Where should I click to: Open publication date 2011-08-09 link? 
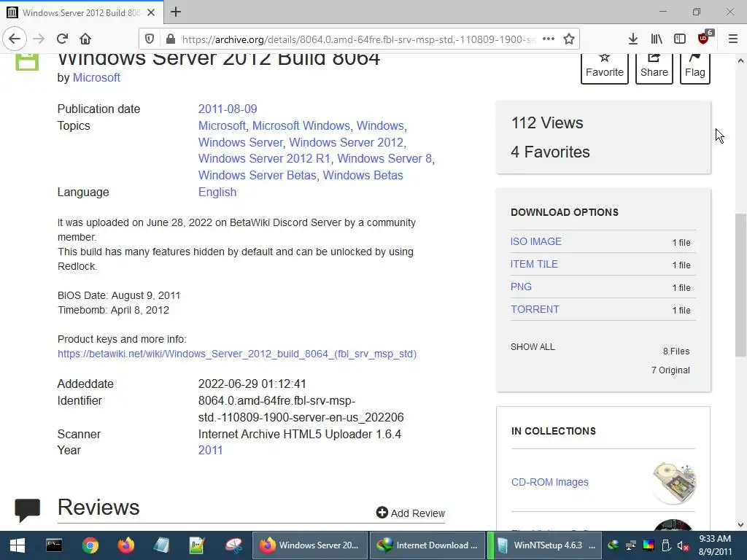point(228,109)
